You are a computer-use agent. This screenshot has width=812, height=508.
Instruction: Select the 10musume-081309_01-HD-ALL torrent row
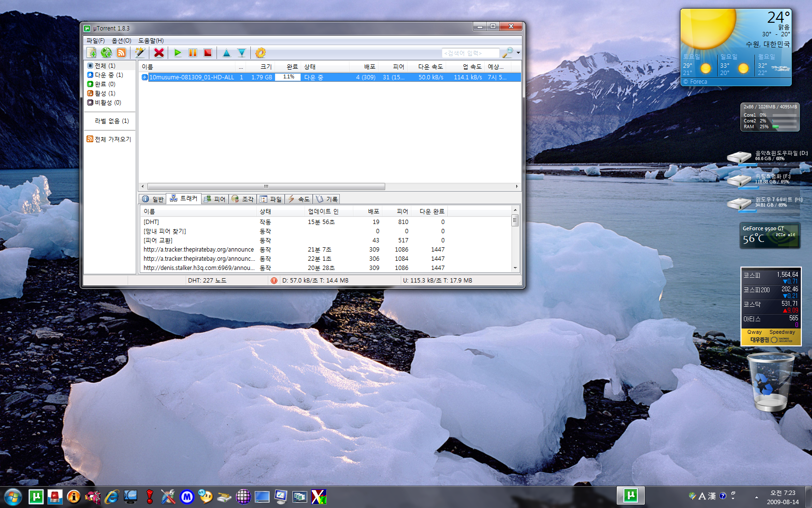coord(330,77)
